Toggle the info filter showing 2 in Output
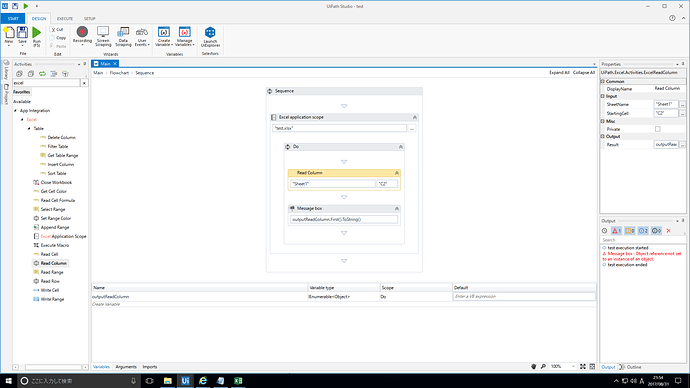 tap(643, 231)
